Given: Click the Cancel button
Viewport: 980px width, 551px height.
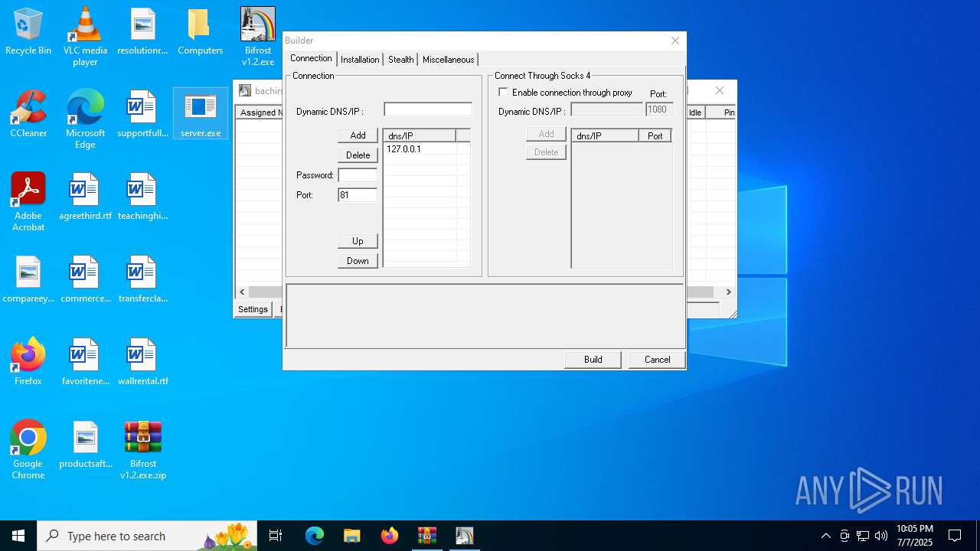Looking at the screenshot, I should [657, 360].
